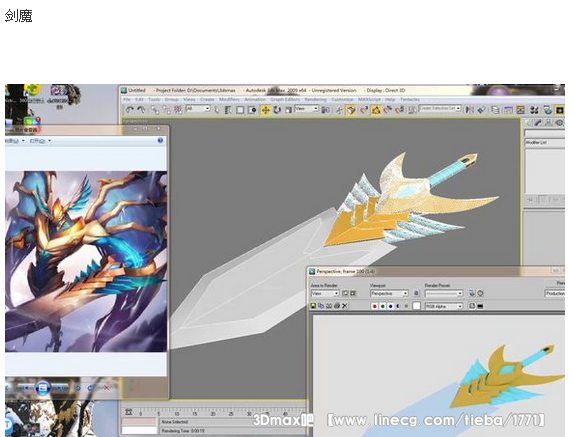
Task: Click the Mirror tool icon
Action: pos(470,110)
